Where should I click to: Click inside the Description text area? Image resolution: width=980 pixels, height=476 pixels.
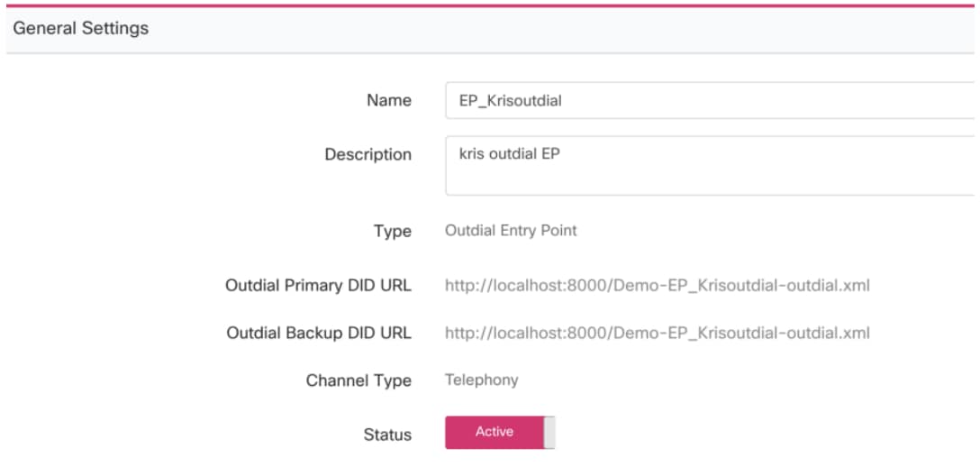coord(710,166)
